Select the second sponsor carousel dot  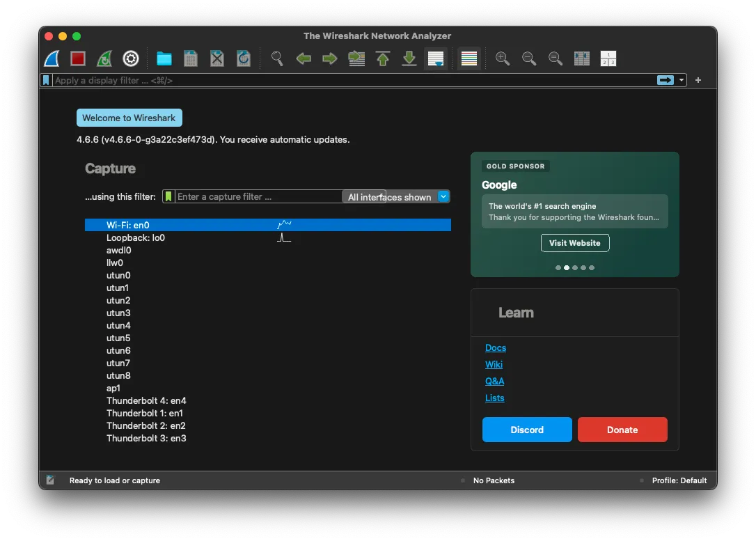pyautogui.click(x=567, y=267)
